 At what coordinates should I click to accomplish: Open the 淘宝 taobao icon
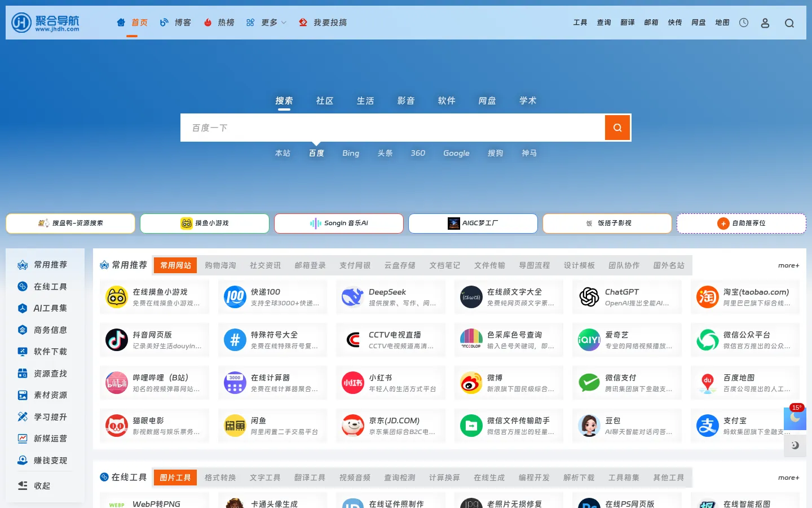click(707, 297)
